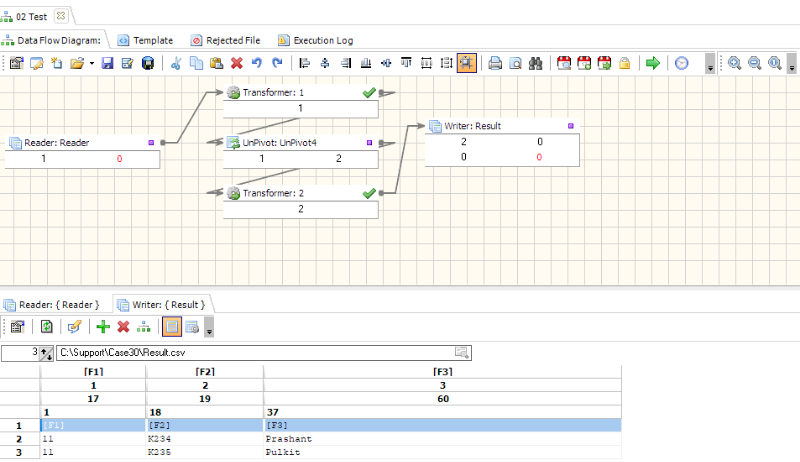Click the edit diagram pencil icon
Screen dimensions: 800x462
coord(37,63)
